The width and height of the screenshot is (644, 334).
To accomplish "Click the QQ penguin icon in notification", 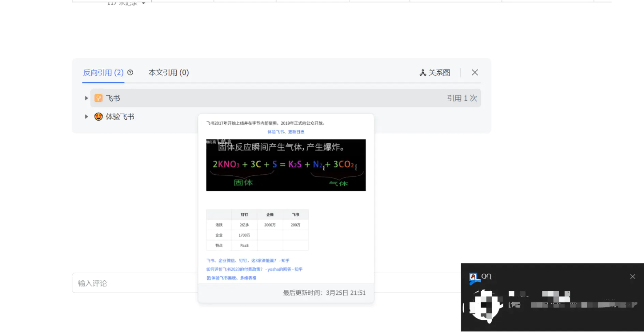I will pyautogui.click(x=474, y=277).
